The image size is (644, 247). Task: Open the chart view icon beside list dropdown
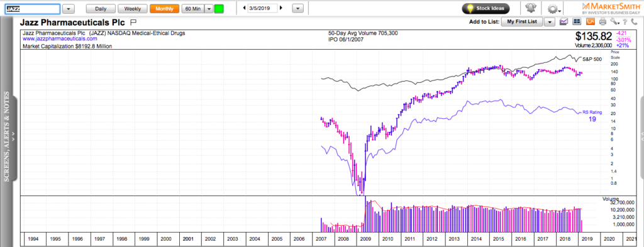(564, 21)
